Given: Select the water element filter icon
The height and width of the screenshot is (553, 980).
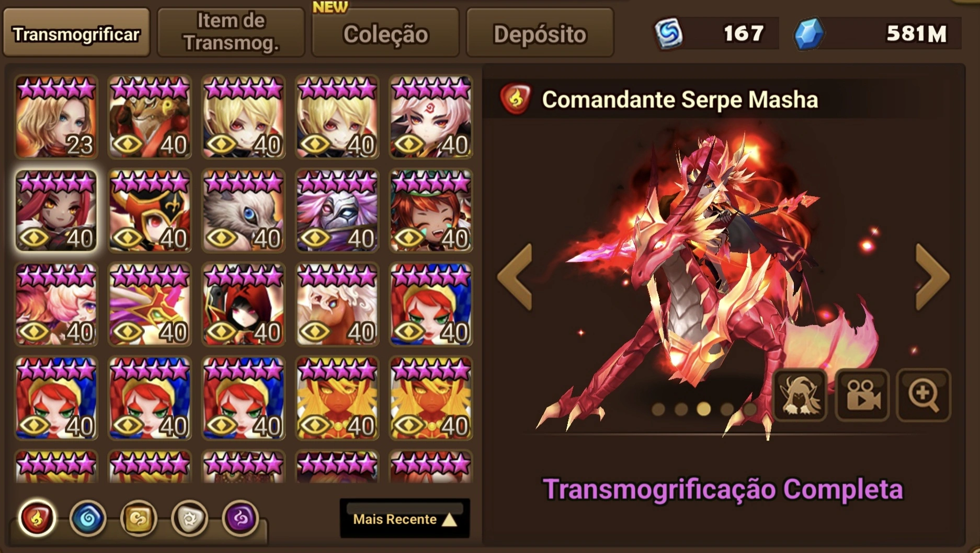Looking at the screenshot, I should [88, 518].
